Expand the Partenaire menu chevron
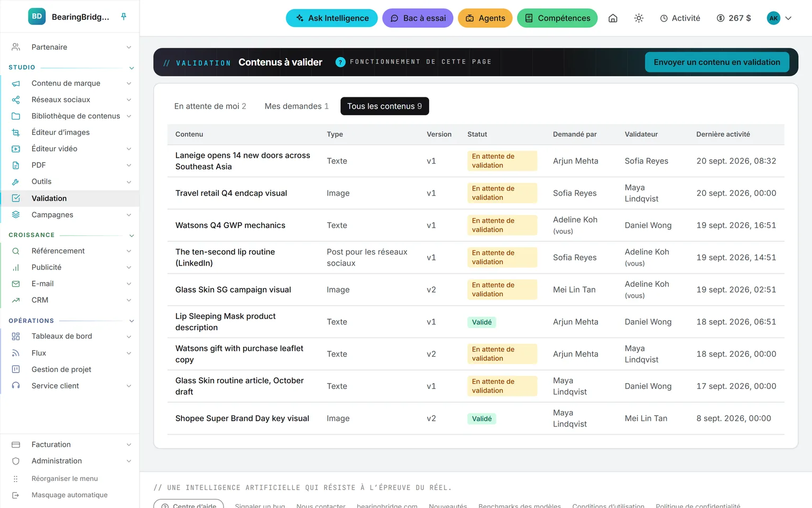812x508 pixels. (x=129, y=47)
